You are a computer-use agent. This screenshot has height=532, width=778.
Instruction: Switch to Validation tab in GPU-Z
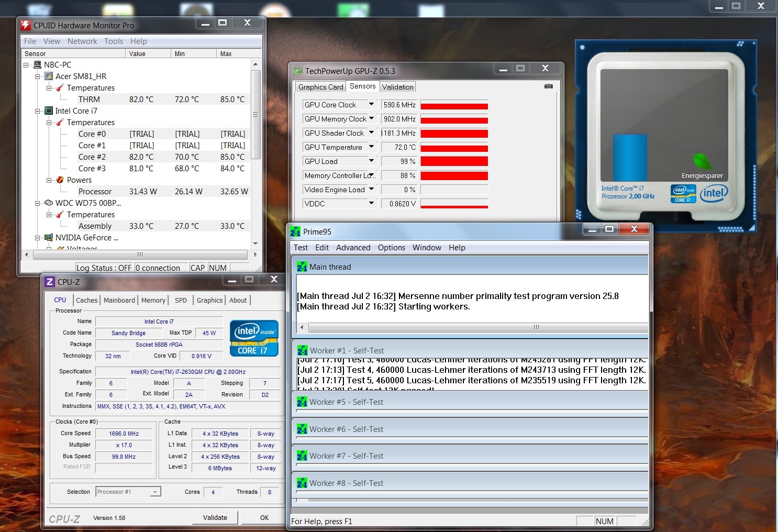(398, 87)
